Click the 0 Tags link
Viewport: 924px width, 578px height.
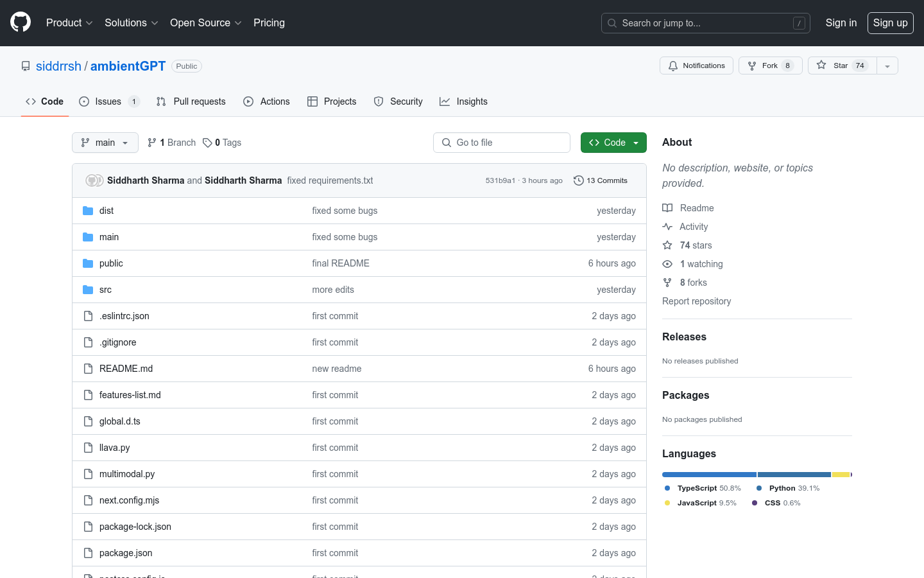pos(222,143)
